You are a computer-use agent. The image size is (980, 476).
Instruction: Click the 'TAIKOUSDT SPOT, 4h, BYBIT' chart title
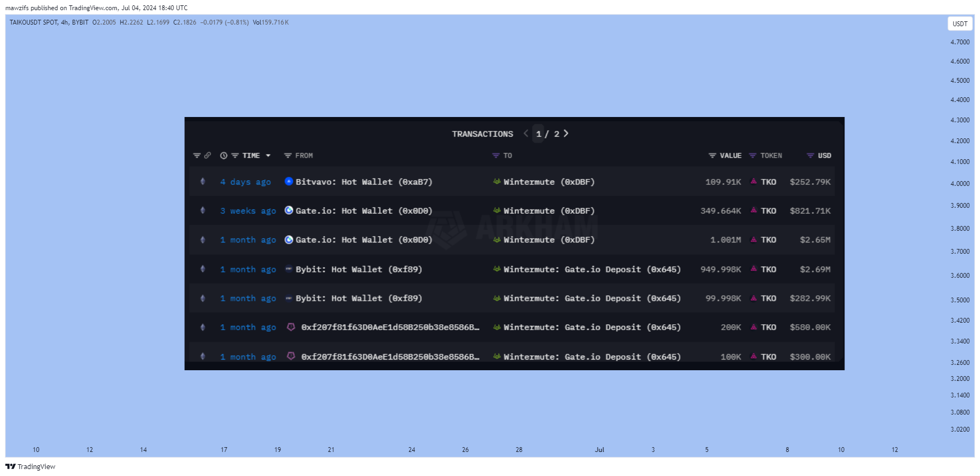tap(49, 22)
